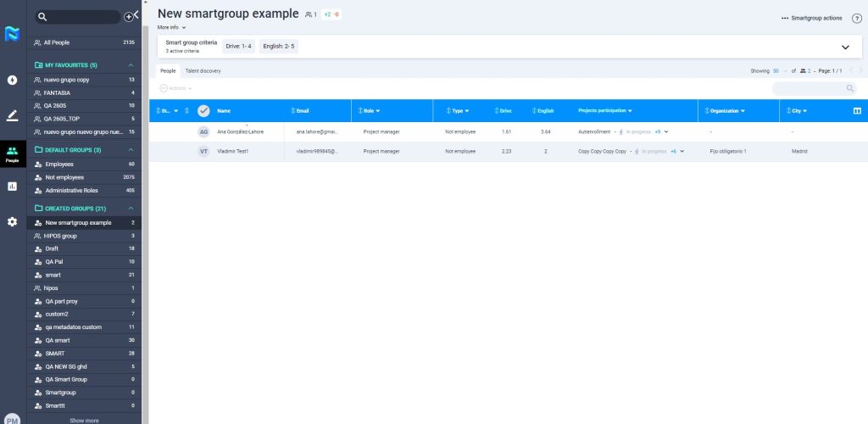868x424 pixels.
Task: Open the HIPOS group in sidebar
Action: point(61,236)
